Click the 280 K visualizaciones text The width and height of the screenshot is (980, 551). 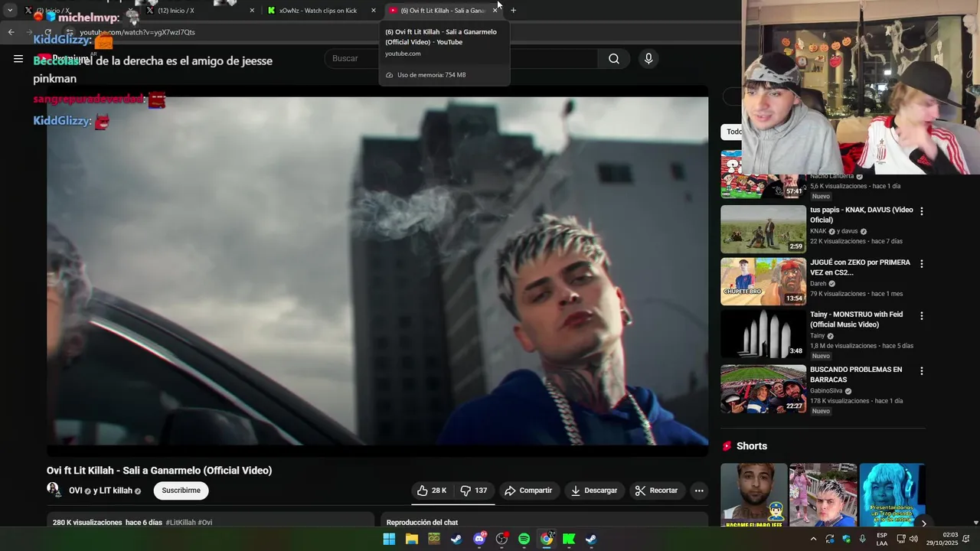tap(87, 523)
